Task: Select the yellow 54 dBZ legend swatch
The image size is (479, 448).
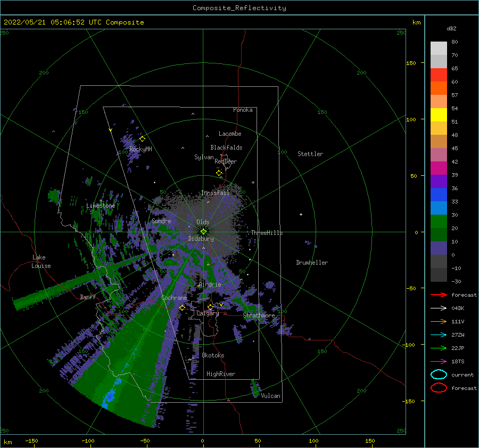Action: pyautogui.click(x=439, y=115)
